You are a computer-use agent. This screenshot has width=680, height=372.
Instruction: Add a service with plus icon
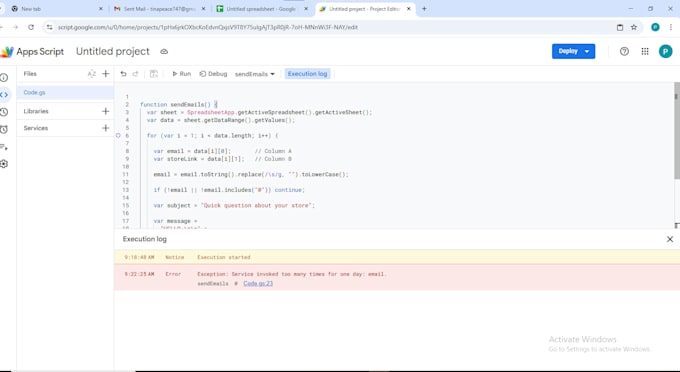tap(105, 128)
